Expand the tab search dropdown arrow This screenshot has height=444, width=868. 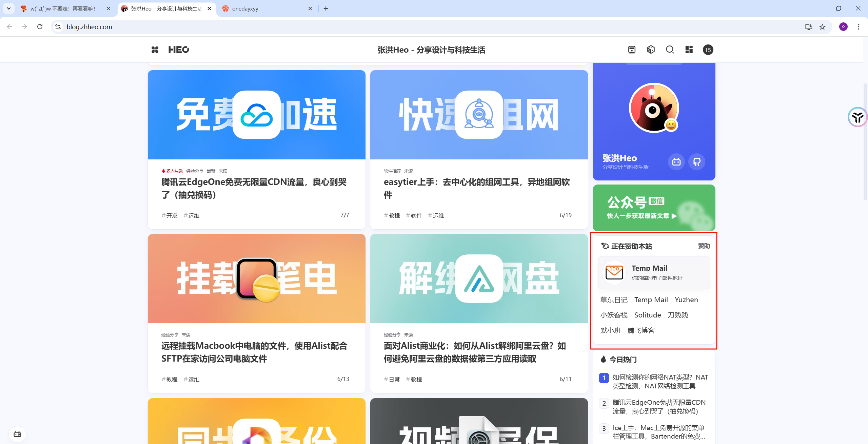tap(9, 8)
